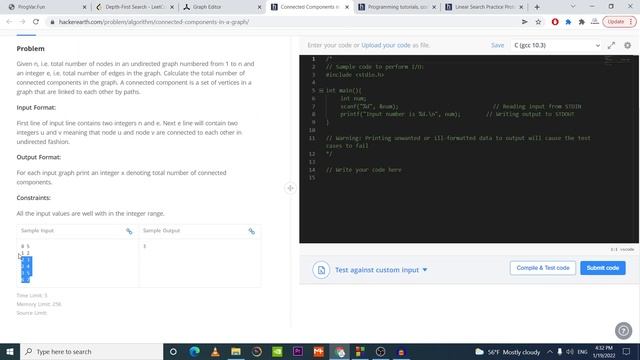This screenshot has height=360, width=640.
Task: Open Adobe Premiere Pro from taskbar
Action: point(298,351)
